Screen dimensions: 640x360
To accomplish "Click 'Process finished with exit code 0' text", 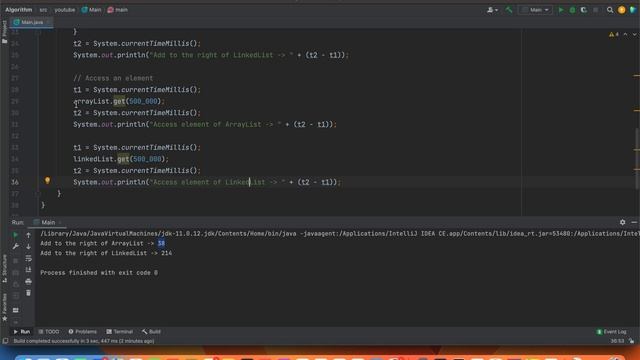I will pos(99,273).
